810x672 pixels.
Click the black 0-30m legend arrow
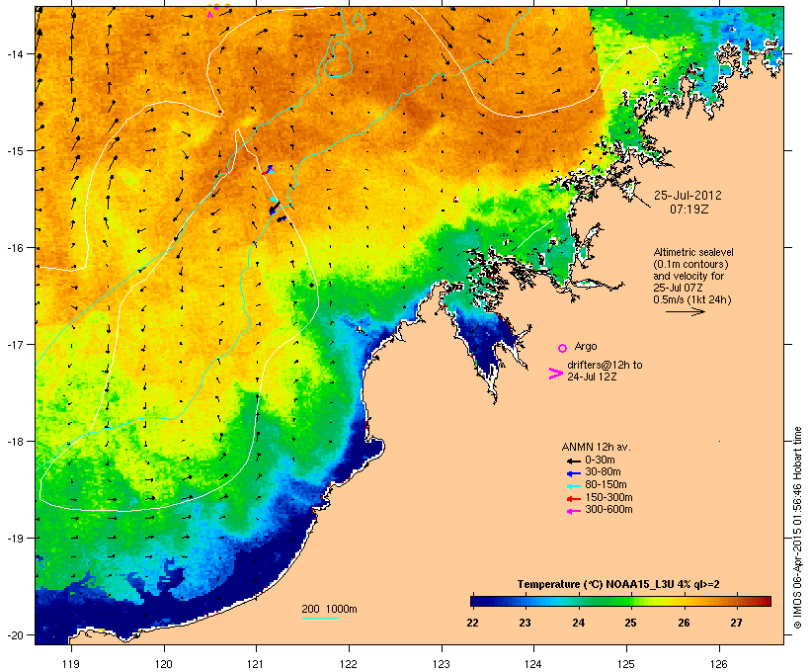pyautogui.click(x=573, y=461)
